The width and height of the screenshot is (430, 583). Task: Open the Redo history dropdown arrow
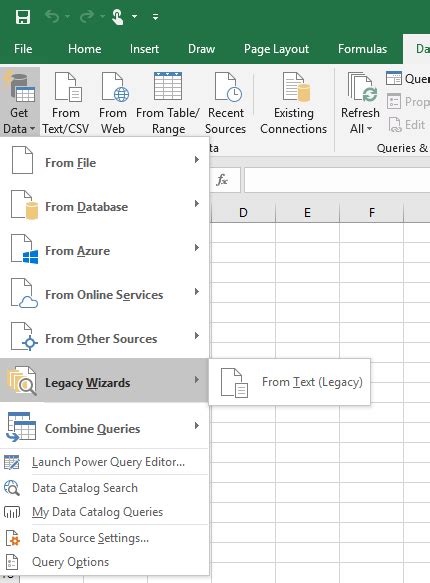point(102,17)
